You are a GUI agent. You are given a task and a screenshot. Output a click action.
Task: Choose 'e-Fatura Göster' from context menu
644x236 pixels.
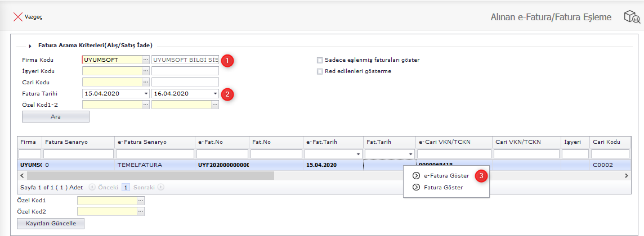point(446,176)
